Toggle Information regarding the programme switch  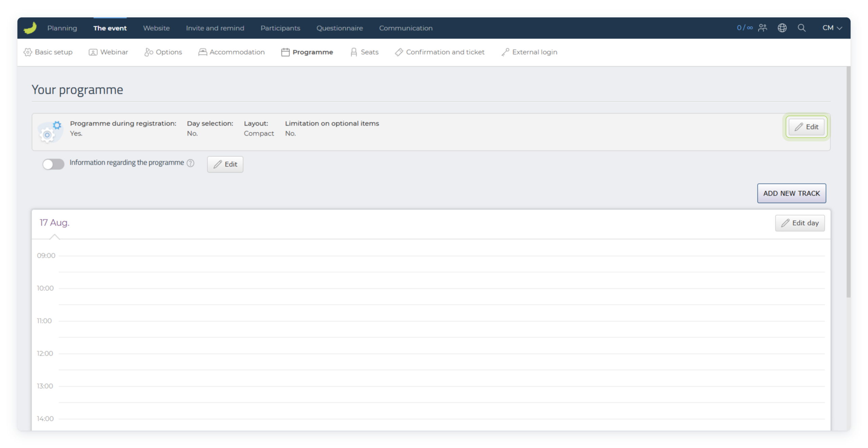pos(53,164)
